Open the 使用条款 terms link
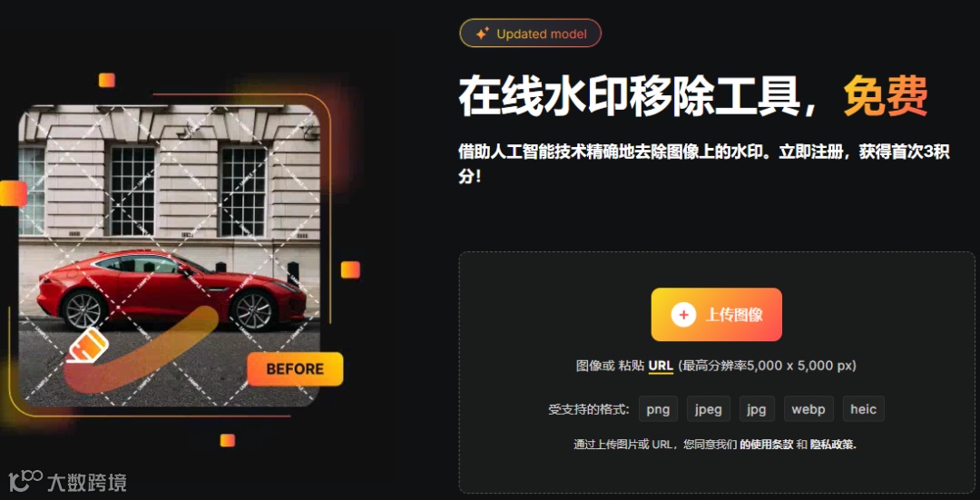 pyautogui.click(x=766, y=445)
